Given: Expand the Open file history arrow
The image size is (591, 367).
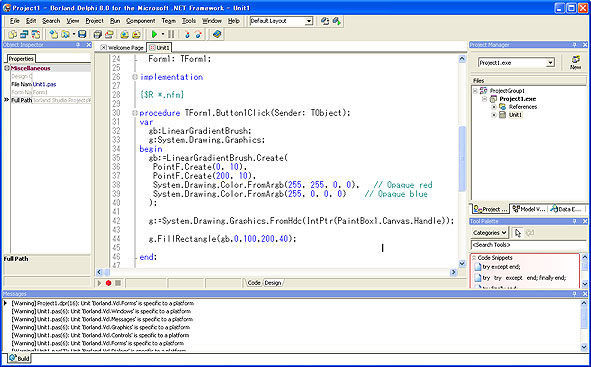Looking at the screenshot, I should [x=73, y=34].
